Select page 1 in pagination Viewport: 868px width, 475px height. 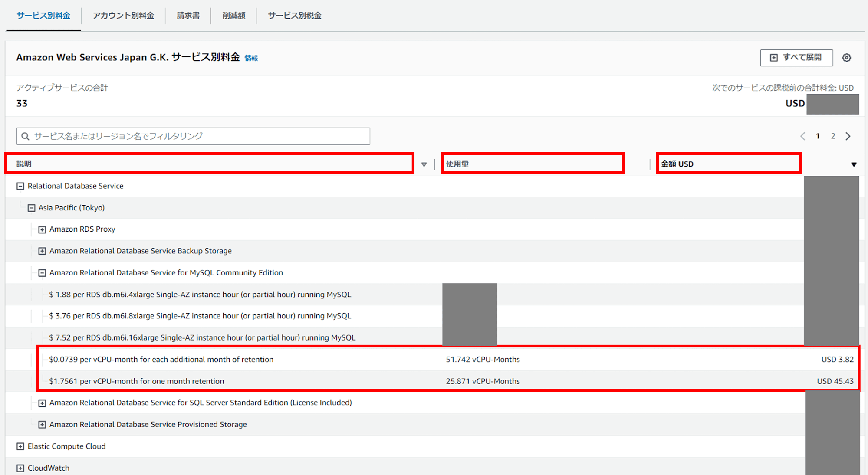coord(818,136)
